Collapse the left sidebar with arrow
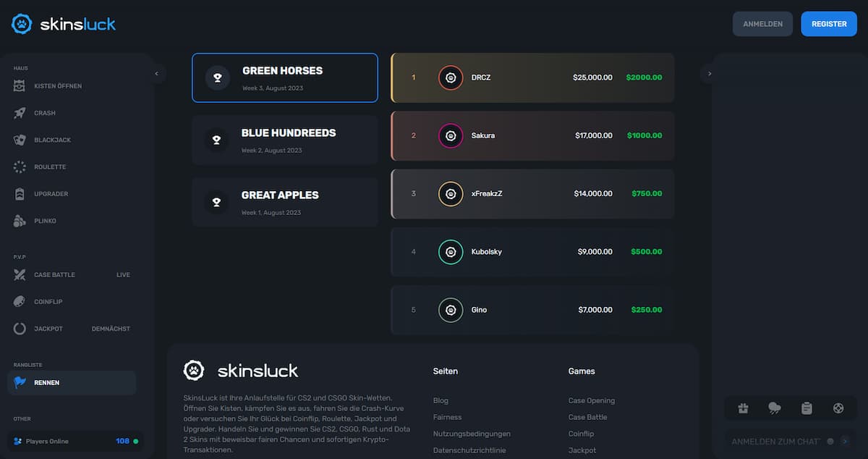Image resolution: width=868 pixels, height=459 pixels. 157,73
